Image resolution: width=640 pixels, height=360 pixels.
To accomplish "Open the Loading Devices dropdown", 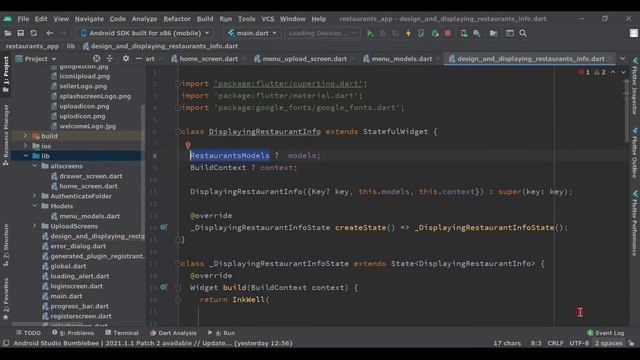I will click(322, 33).
